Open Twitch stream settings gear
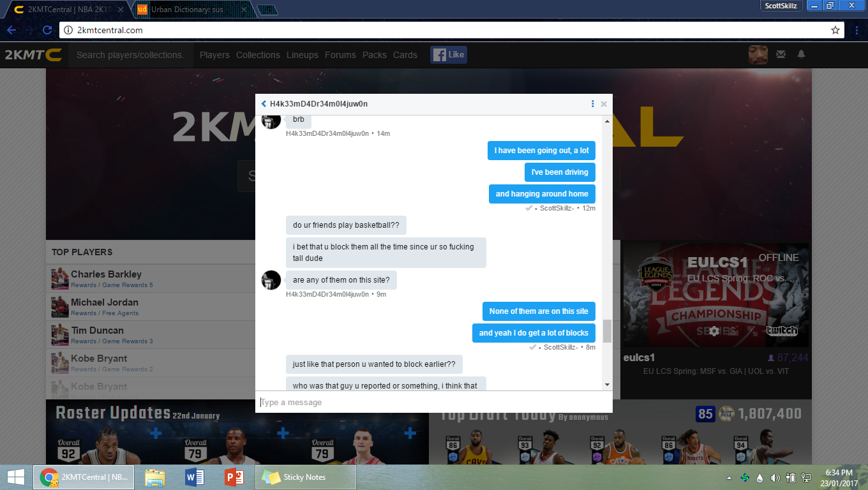Screen dimensions: 868x490 point(714,331)
